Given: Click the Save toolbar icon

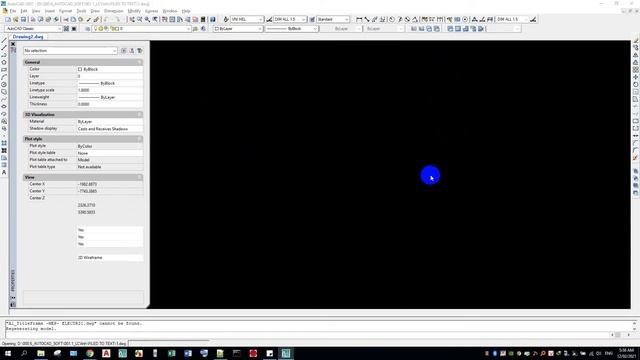Looking at the screenshot, I should pos(23,19).
